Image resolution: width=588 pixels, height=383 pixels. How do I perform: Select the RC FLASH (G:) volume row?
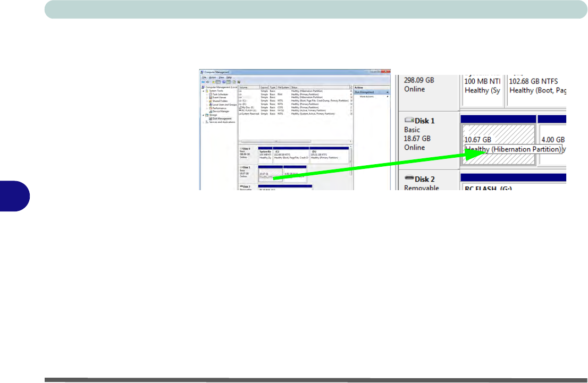point(296,110)
